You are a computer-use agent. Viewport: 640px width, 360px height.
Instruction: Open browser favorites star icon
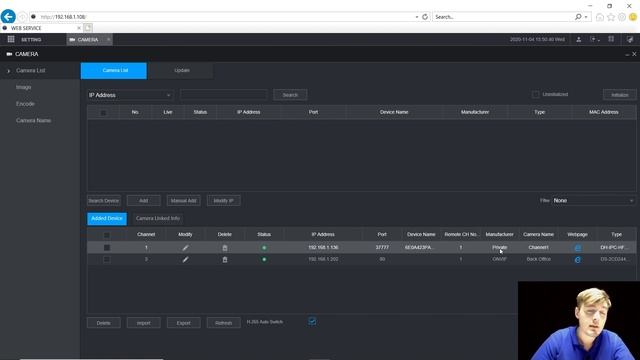tap(611, 17)
